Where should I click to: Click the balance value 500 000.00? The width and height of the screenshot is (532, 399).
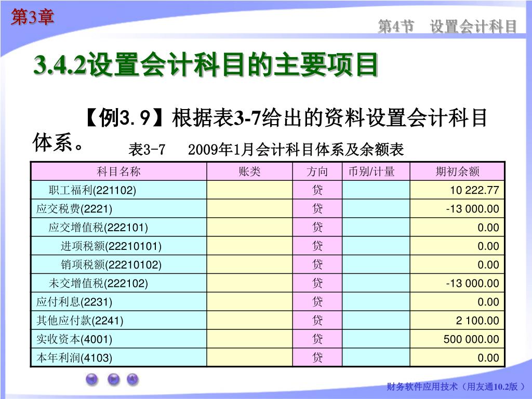[471, 339]
